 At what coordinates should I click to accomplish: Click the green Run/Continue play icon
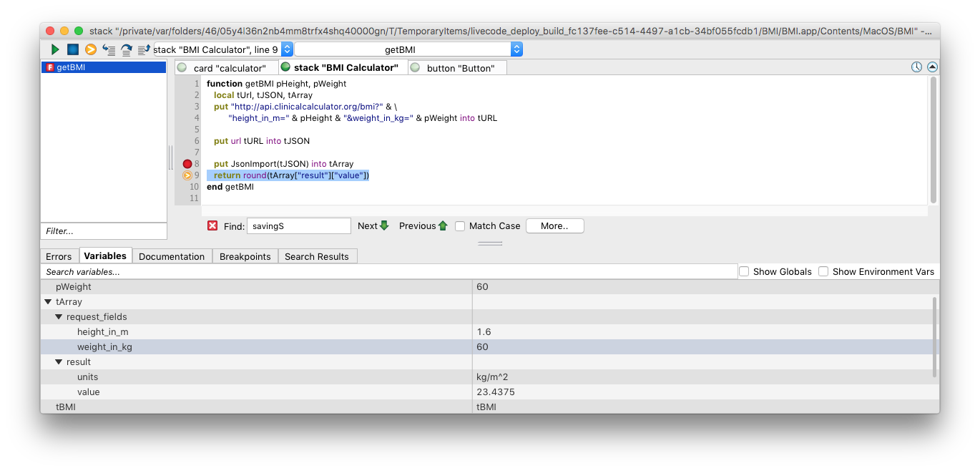(x=55, y=49)
